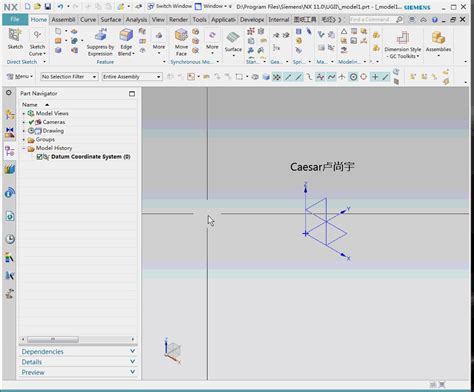Open the Web Browser sidebar tab
The height and width of the screenshot is (392, 474).
click(x=10, y=216)
